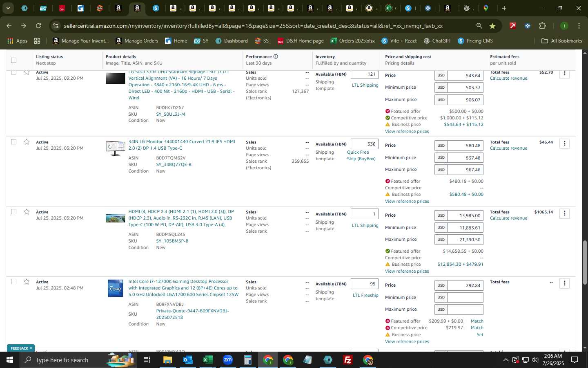Open new browser tab
The image size is (588, 368).
(504, 8)
